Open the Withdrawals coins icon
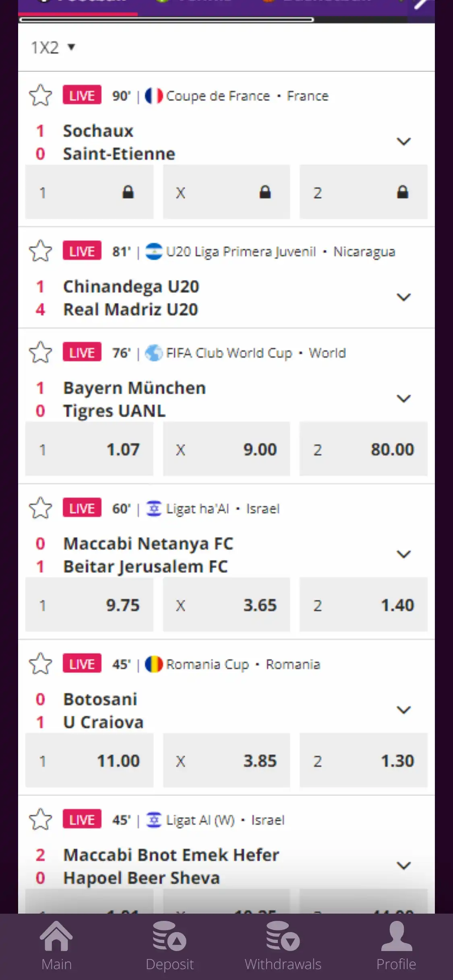 pos(283,936)
